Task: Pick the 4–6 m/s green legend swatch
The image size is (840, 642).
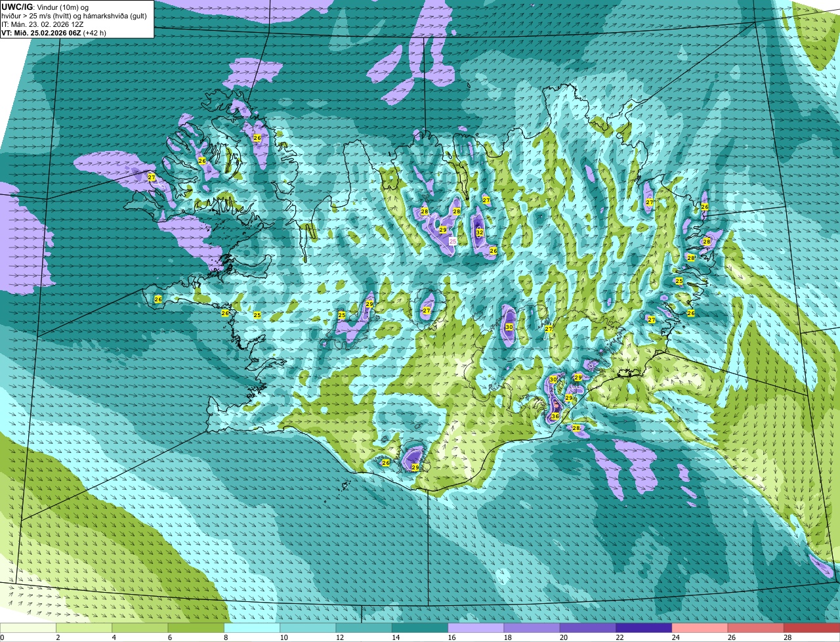Action: click(140, 628)
